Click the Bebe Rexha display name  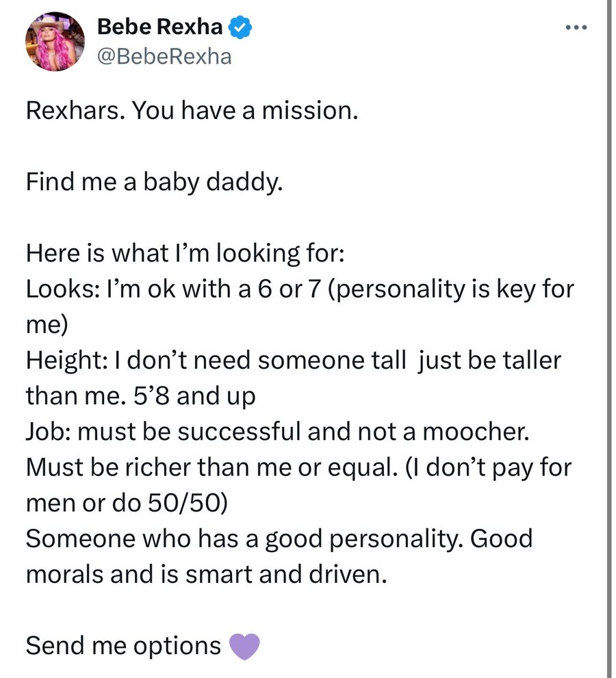[x=160, y=28]
